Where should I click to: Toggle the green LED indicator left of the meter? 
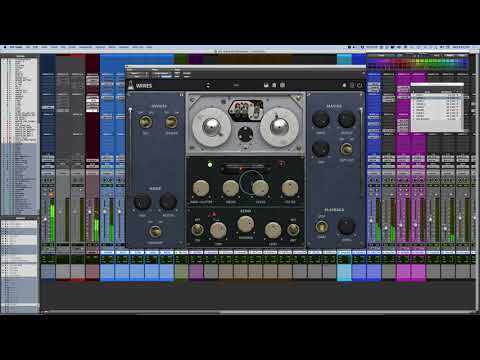[x=210, y=164]
